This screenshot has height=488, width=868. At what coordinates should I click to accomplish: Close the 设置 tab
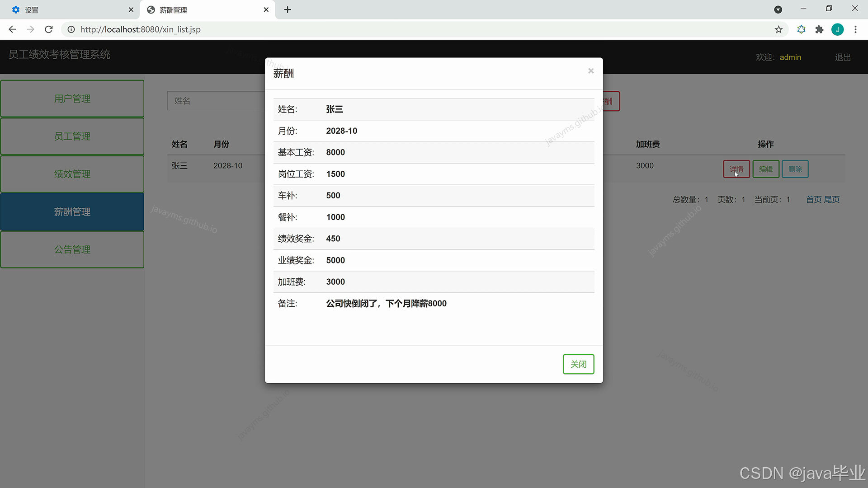click(x=131, y=9)
